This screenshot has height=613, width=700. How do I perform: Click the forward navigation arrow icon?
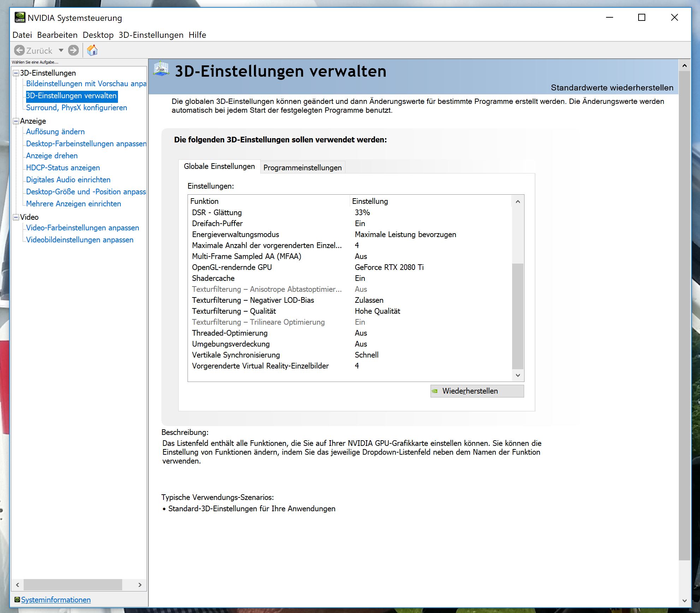(x=73, y=51)
